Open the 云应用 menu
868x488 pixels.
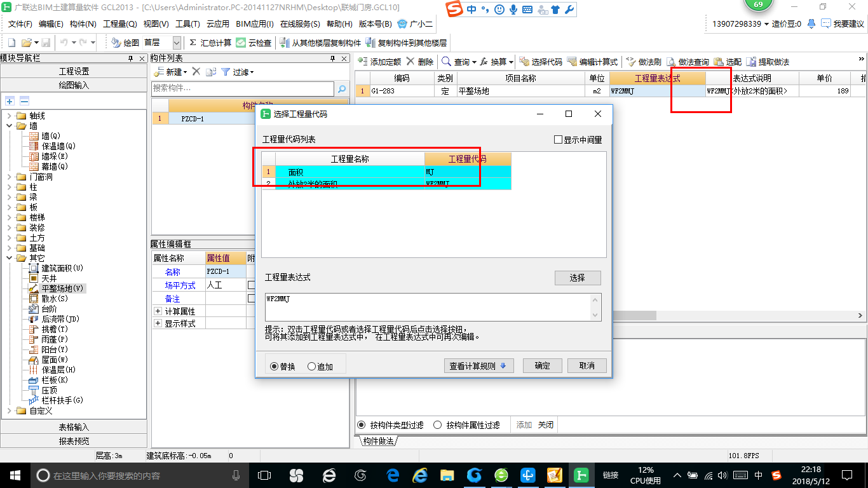(x=217, y=24)
